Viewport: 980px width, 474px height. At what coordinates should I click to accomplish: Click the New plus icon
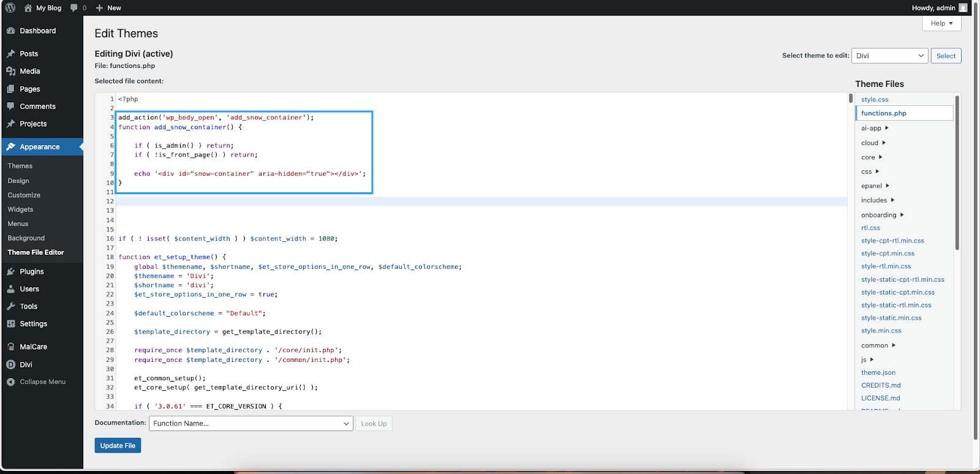click(x=99, y=8)
